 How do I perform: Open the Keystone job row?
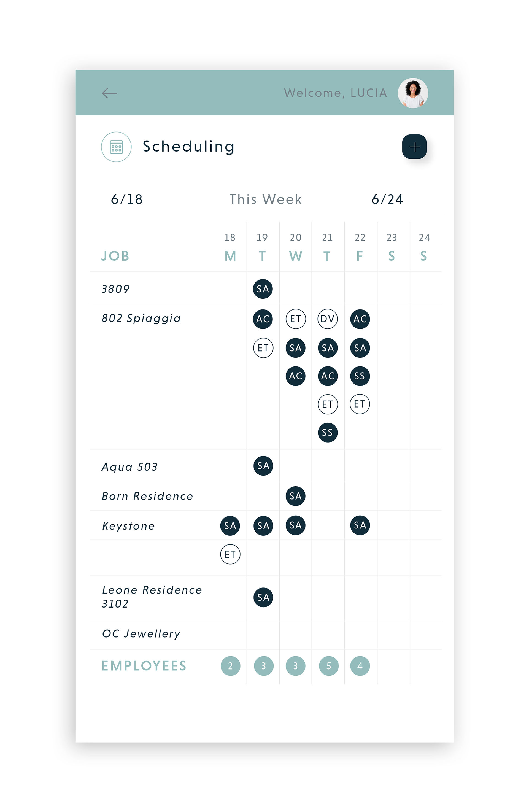(x=128, y=526)
